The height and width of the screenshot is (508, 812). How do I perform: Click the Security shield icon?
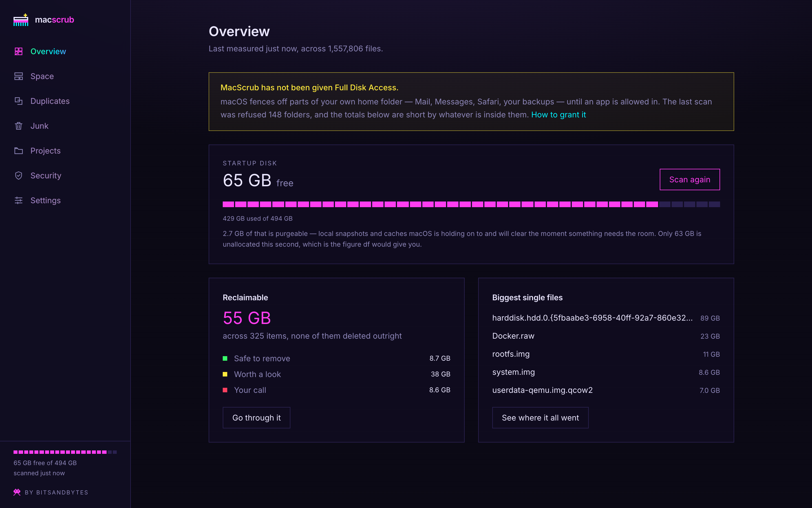(x=18, y=175)
